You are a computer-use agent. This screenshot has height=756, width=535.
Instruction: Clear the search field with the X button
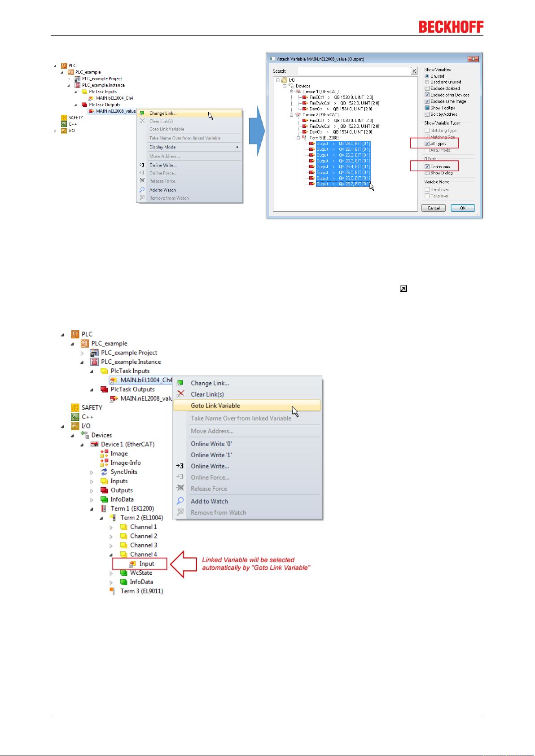(414, 71)
